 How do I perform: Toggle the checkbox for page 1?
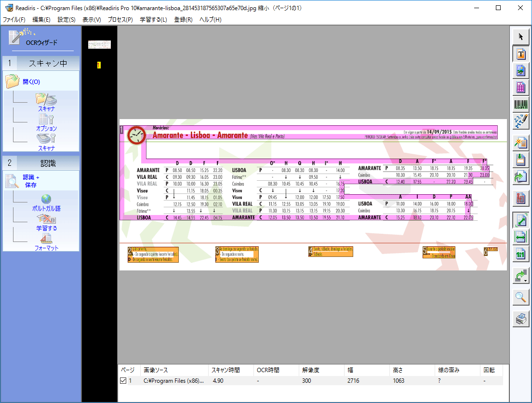123,380
